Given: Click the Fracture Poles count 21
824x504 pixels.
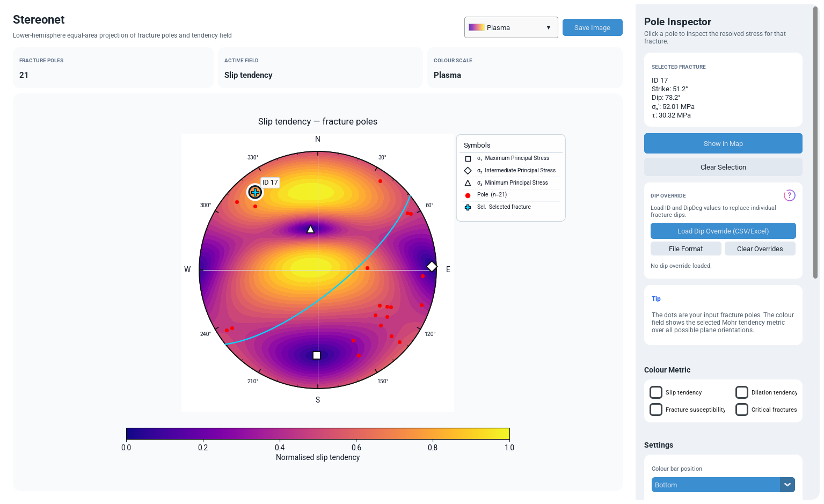Looking at the screenshot, I should (24, 75).
